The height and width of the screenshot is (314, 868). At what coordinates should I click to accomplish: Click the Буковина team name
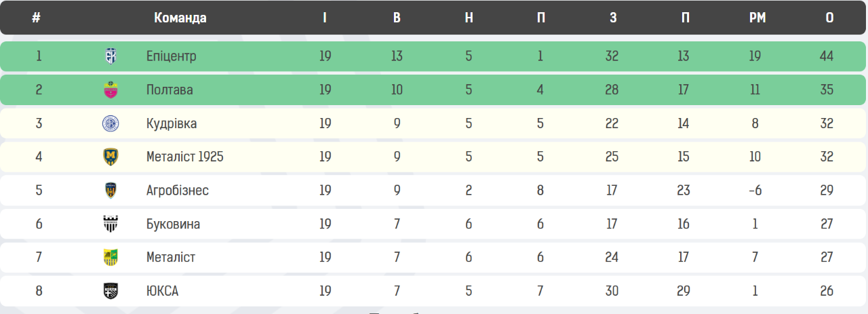(x=174, y=224)
